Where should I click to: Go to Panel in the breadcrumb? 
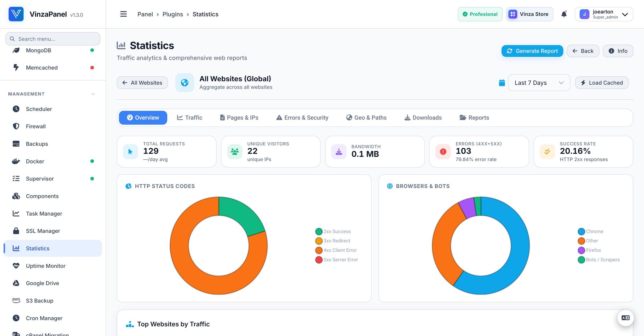145,14
